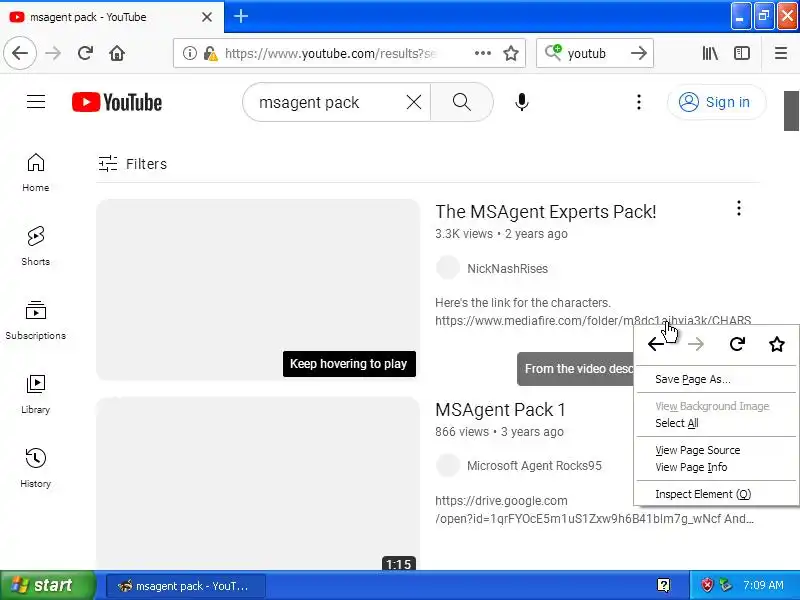800x600 pixels.
Task: Open search engine magnifier icon in search box
Action: (x=553, y=53)
